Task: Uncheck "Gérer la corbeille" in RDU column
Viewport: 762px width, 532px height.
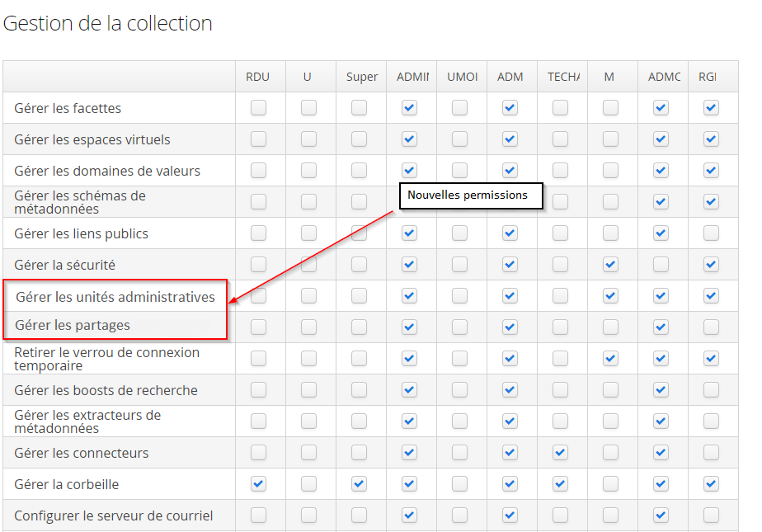Action: pyautogui.click(x=258, y=483)
